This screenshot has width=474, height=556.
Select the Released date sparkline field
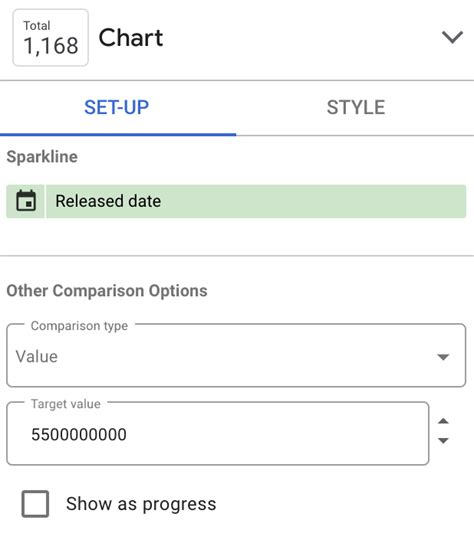[x=236, y=201]
